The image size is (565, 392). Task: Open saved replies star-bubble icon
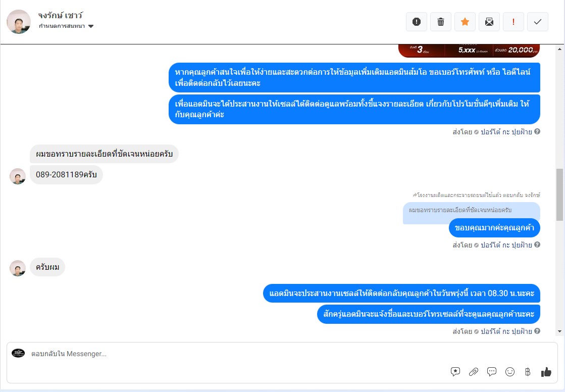(x=455, y=371)
